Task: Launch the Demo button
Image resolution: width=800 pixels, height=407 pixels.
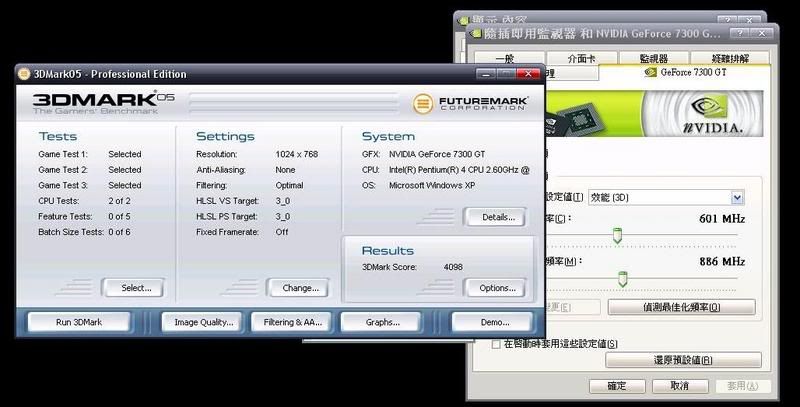Action: 494,322
